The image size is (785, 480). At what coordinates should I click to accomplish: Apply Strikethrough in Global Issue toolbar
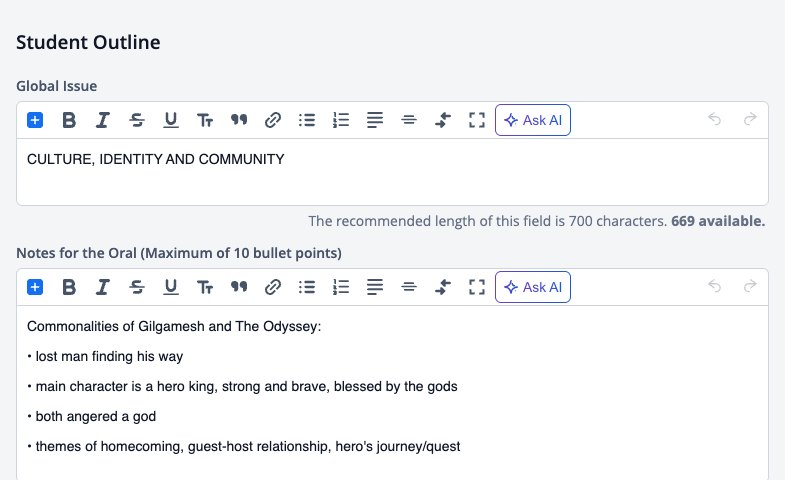point(137,120)
